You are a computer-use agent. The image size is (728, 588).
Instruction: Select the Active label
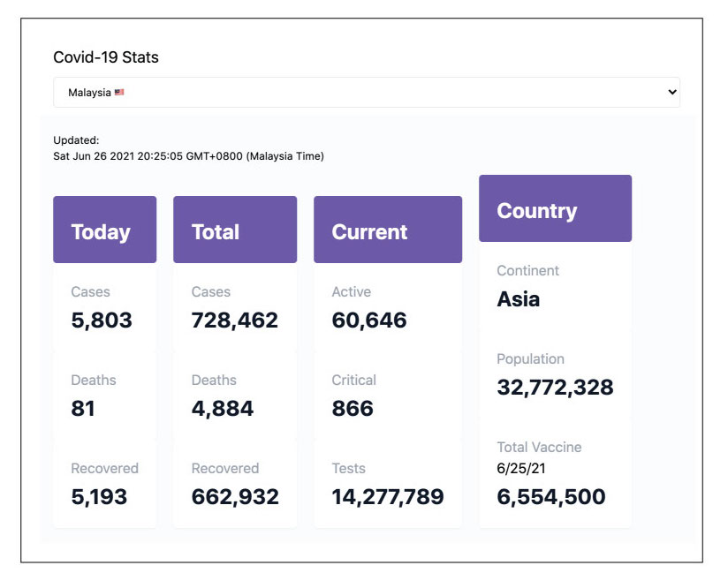click(351, 292)
